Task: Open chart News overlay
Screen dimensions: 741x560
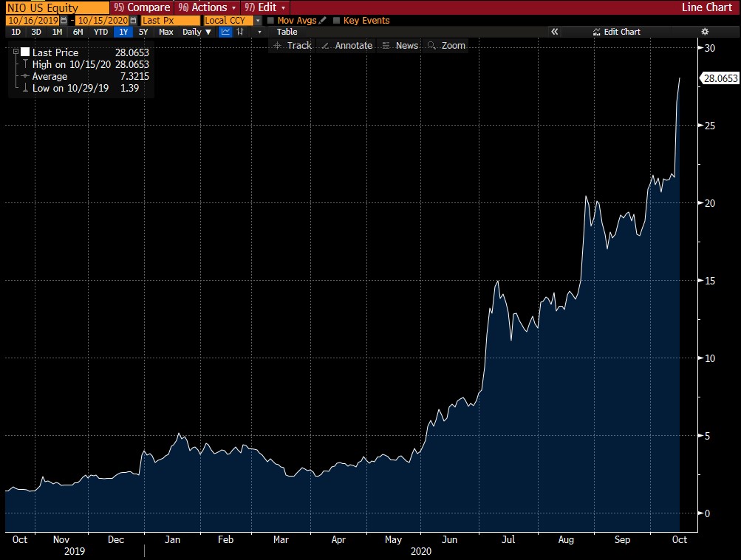Action: [x=400, y=45]
